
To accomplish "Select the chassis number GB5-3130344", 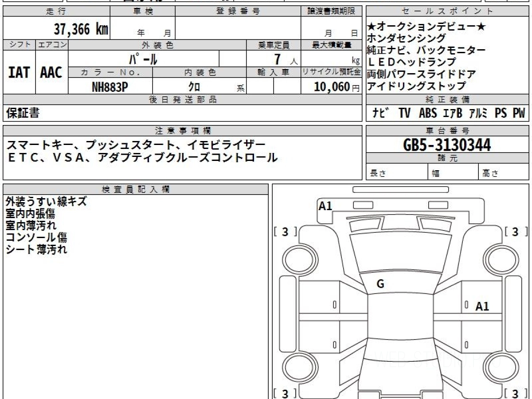I will (x=447, y=145).
